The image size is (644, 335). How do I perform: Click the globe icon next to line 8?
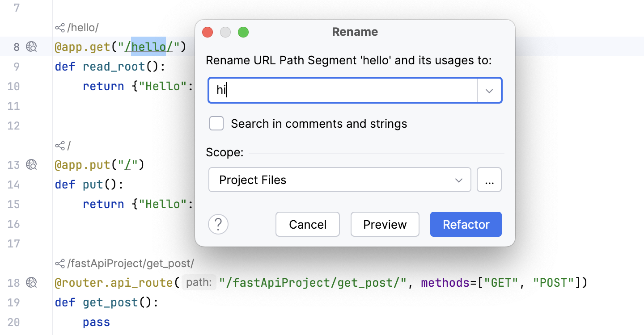click(30, 46)
